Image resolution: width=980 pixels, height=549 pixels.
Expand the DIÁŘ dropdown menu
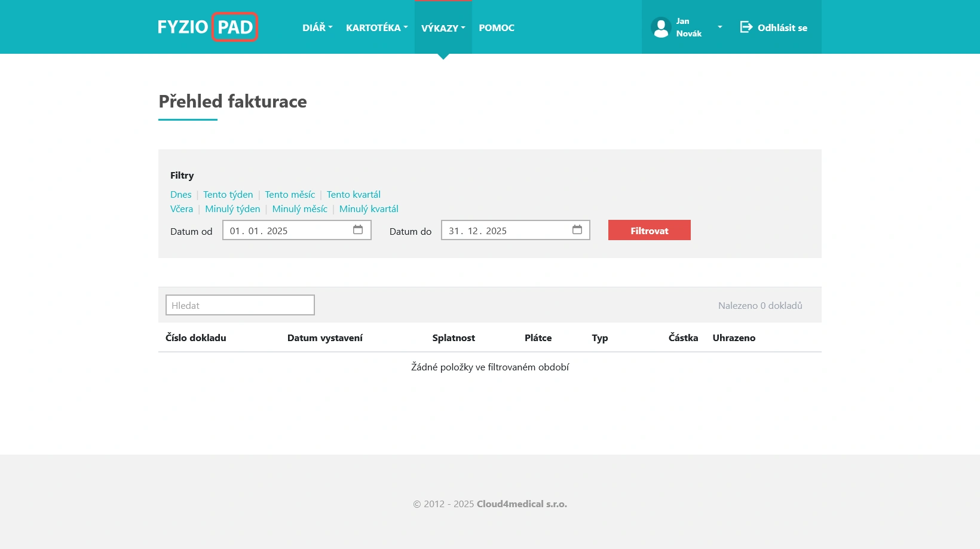317,27
